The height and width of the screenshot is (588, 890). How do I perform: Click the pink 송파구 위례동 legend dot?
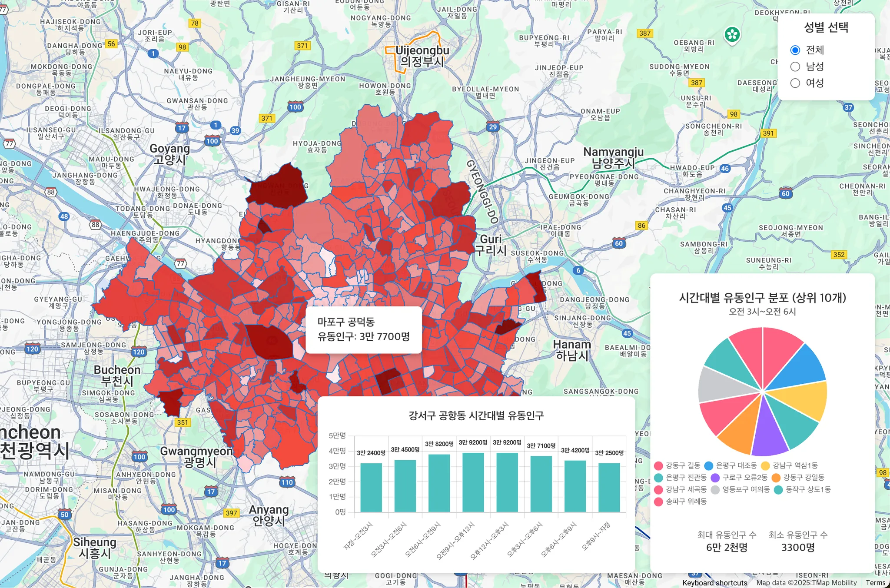point(658,502)
